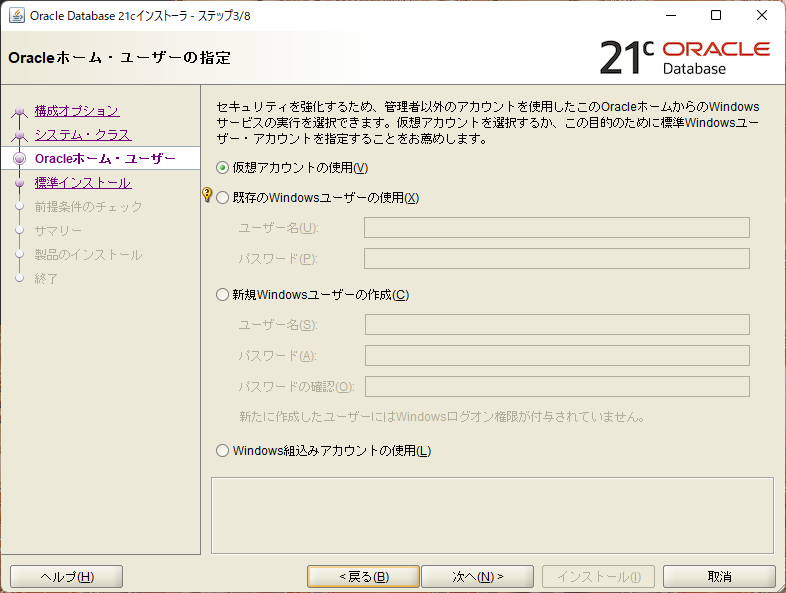
Task: Proceed with 次へ(N) button
Action: (x=478, y=577)
